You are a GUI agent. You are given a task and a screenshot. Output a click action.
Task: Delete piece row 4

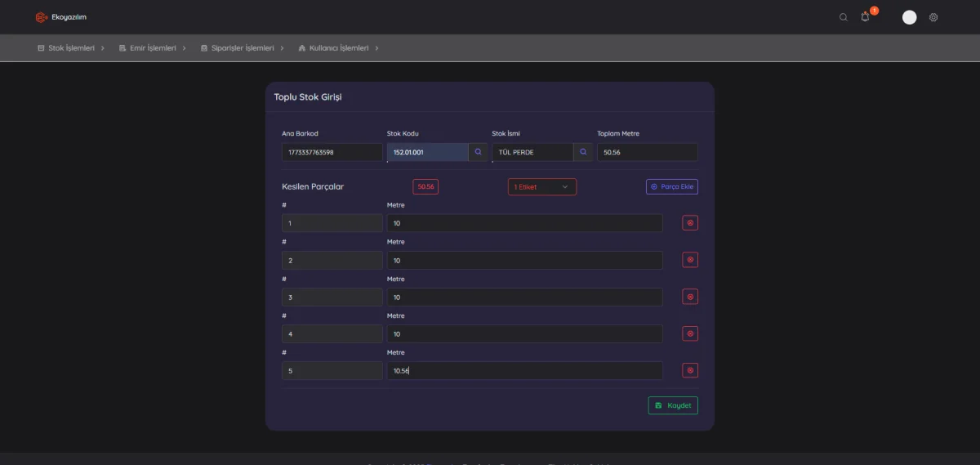(x=690, y=333)
